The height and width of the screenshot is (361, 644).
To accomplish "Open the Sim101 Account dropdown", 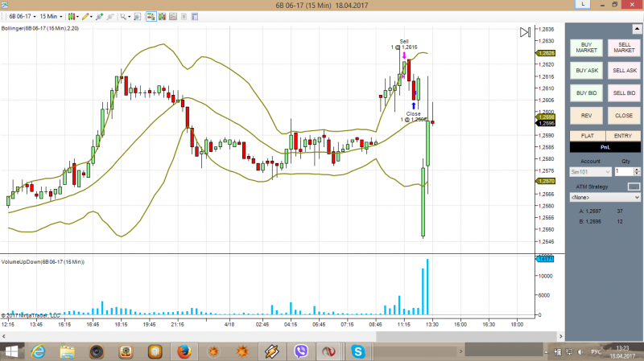I will (x=590, y=172).
